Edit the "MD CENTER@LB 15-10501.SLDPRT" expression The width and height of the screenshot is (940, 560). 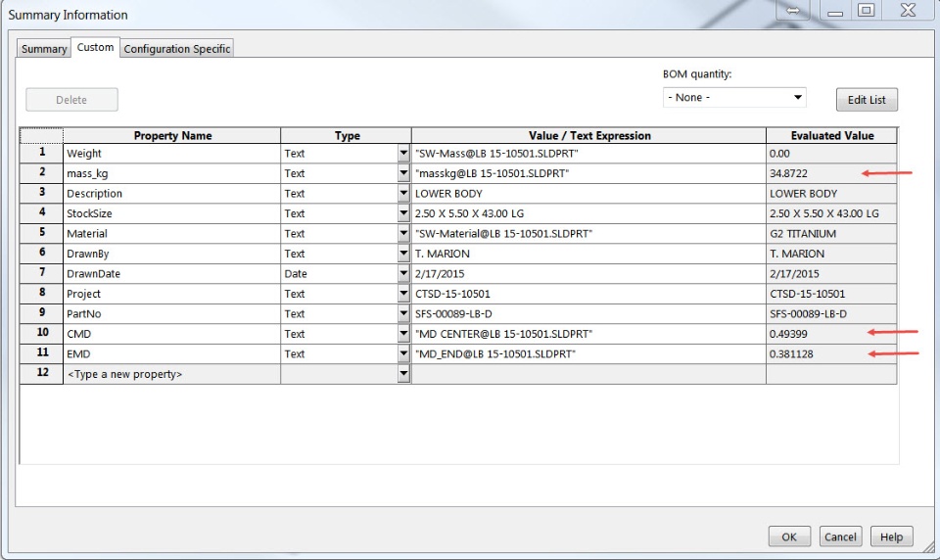(588, 334)
